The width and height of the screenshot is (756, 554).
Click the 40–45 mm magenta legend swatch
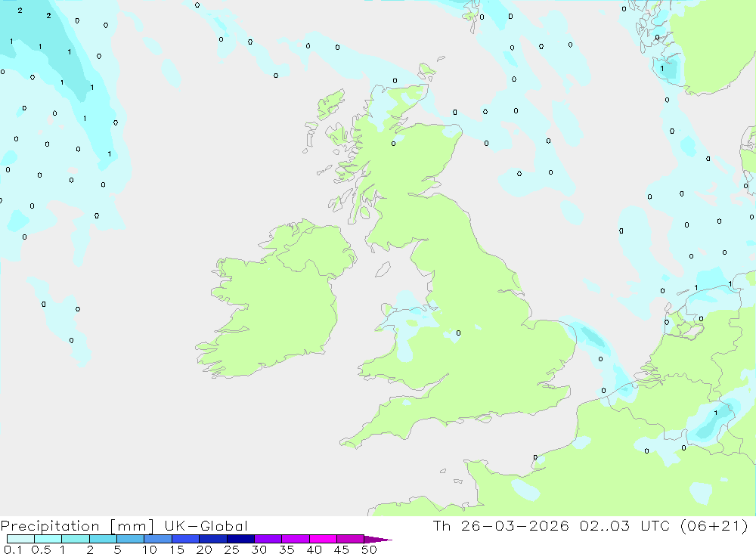click(x=323, y=539)
